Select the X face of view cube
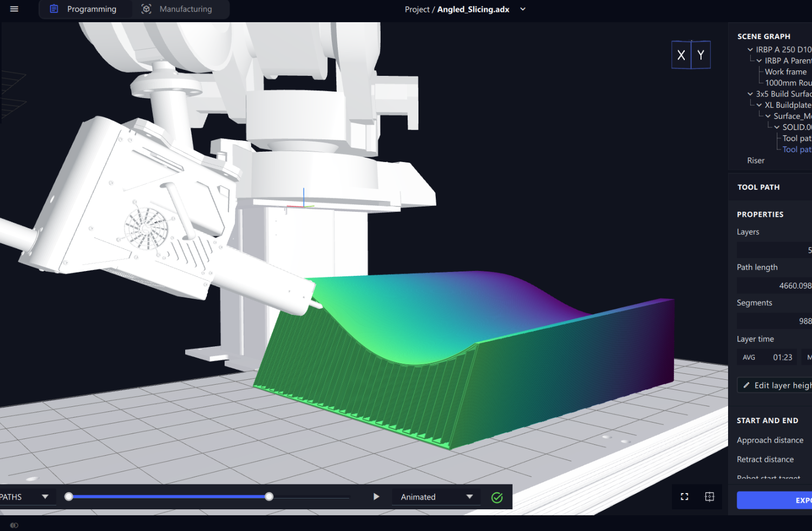 (681, 55)
